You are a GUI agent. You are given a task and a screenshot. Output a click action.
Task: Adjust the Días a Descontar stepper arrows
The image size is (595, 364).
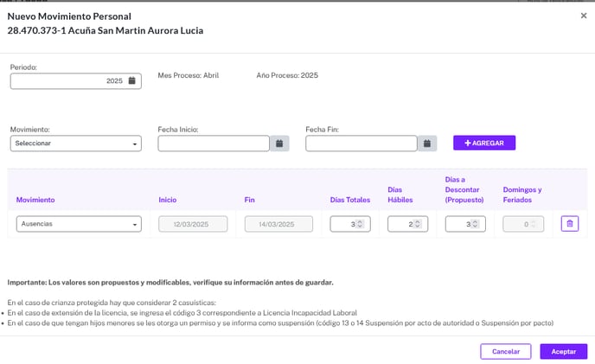click(475, 224)
